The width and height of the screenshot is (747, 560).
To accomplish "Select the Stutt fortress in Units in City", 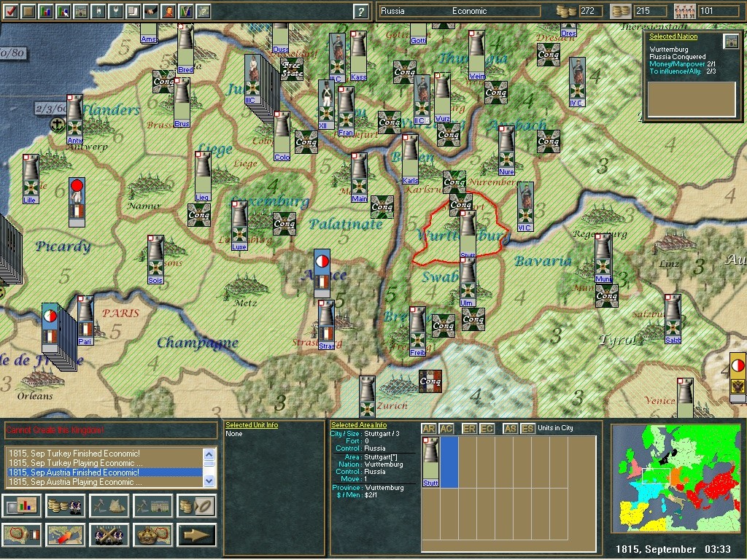I will point(430,462).
